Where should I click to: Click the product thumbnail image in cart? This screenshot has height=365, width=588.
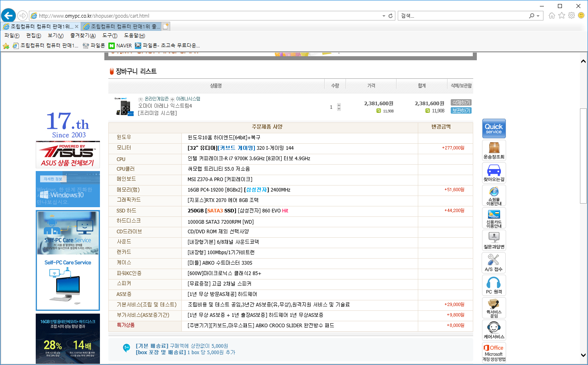pos(124,106)
